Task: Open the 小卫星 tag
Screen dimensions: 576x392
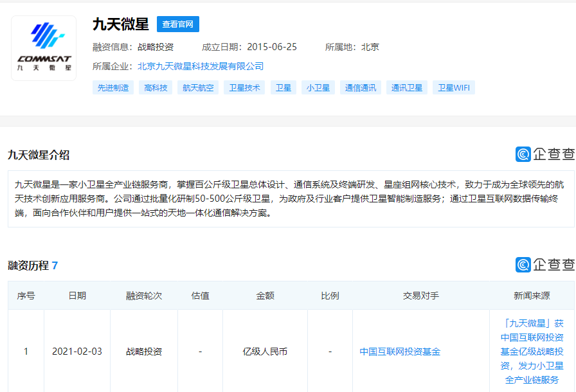Action: (x=318, y=88)
